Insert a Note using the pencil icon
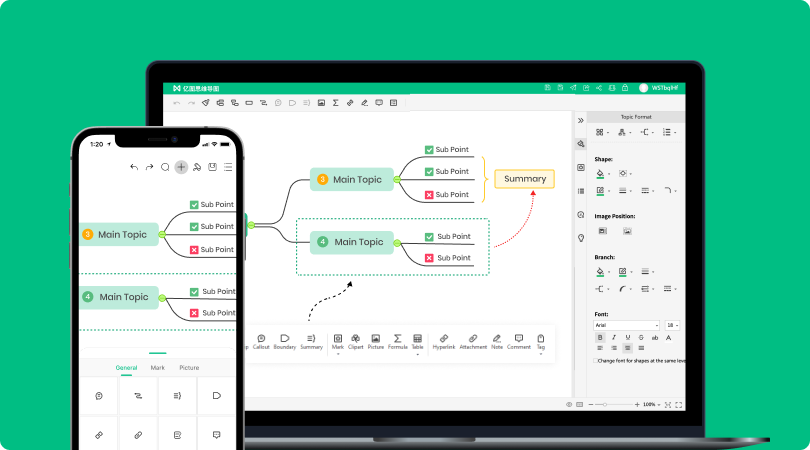Image resolution: width=810 pixels, height=450 pixels. click(497, 339)
